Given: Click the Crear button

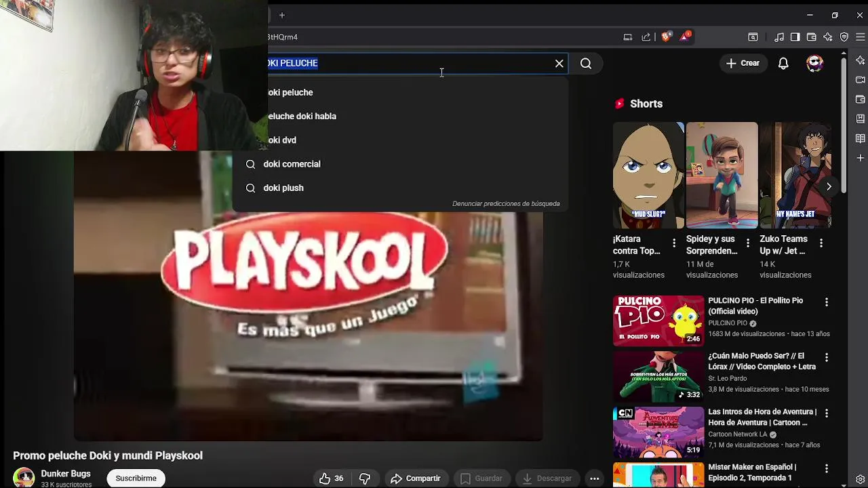Looking at the screenshot, I should coord(743,63).
